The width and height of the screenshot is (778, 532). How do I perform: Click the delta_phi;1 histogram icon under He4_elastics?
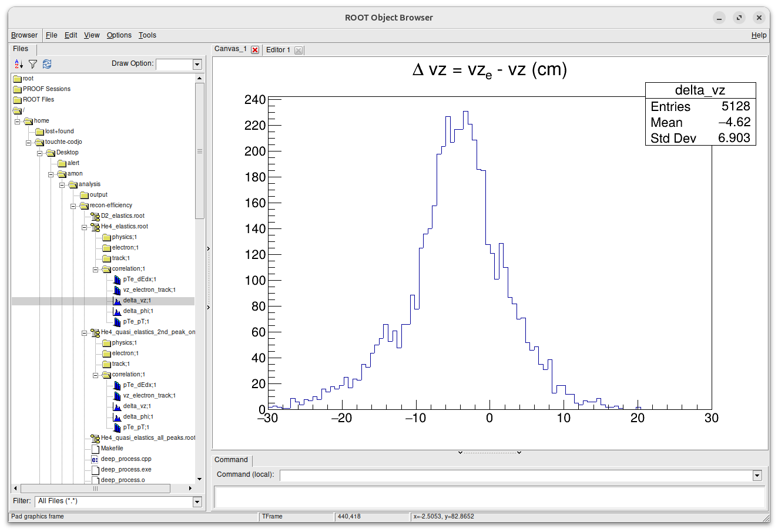[x=117, y=311]
